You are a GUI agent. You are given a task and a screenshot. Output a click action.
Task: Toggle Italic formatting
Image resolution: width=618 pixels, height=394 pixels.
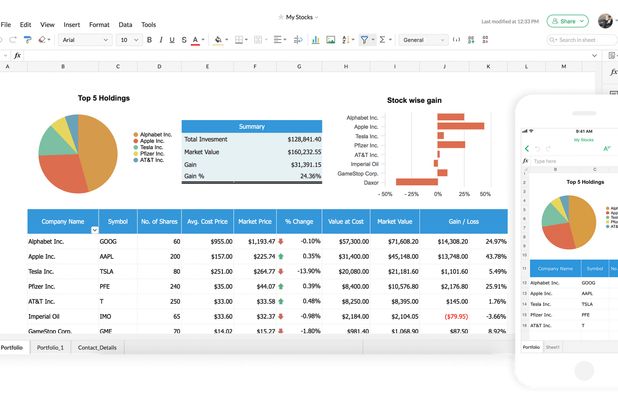[x=161, y=40]
